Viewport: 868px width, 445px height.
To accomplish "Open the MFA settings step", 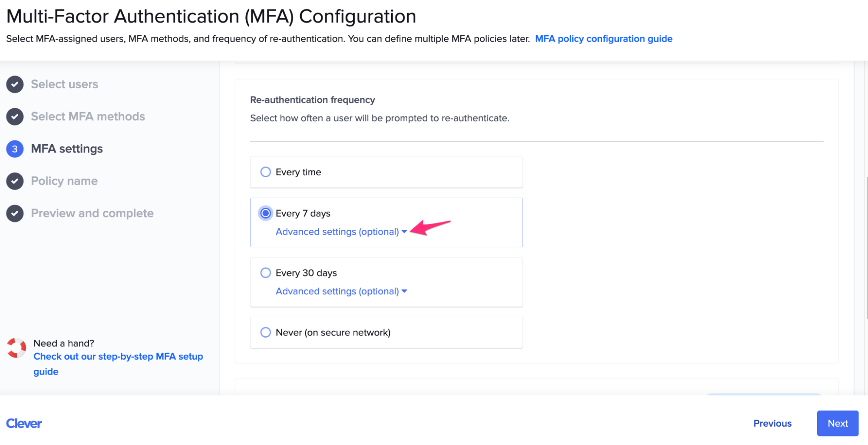I will [66, 149].
